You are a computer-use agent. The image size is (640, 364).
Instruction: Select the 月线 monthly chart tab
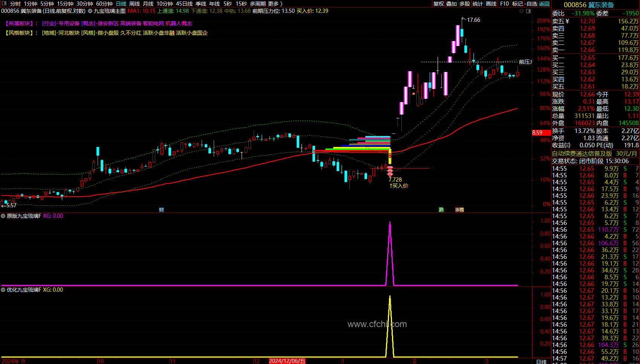tap(148, 4)
